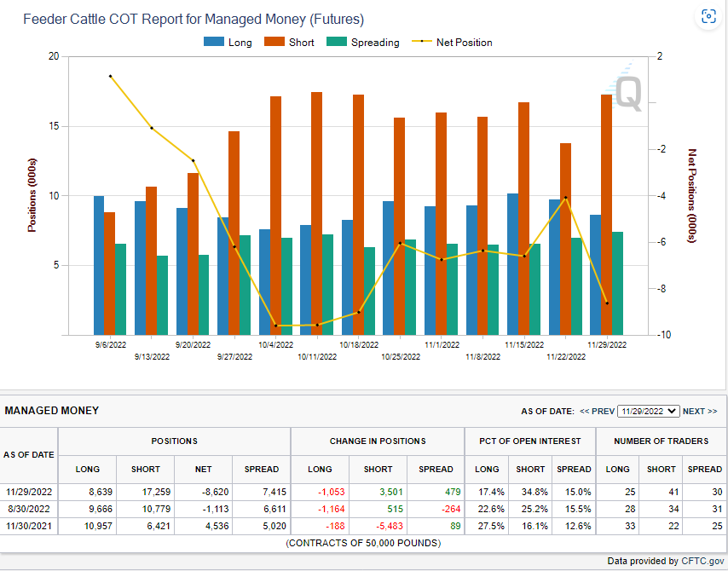
Task: Toggle the Long series blue legend swatch
Action: pyautogui.click(x=214, y=42)
